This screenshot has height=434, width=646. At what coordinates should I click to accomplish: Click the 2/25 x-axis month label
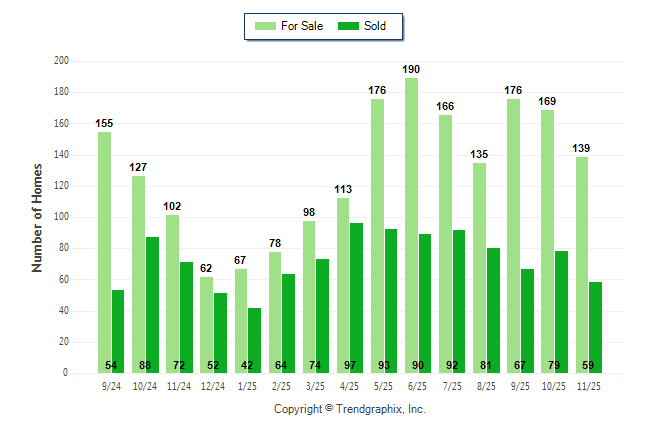point(282,385)
